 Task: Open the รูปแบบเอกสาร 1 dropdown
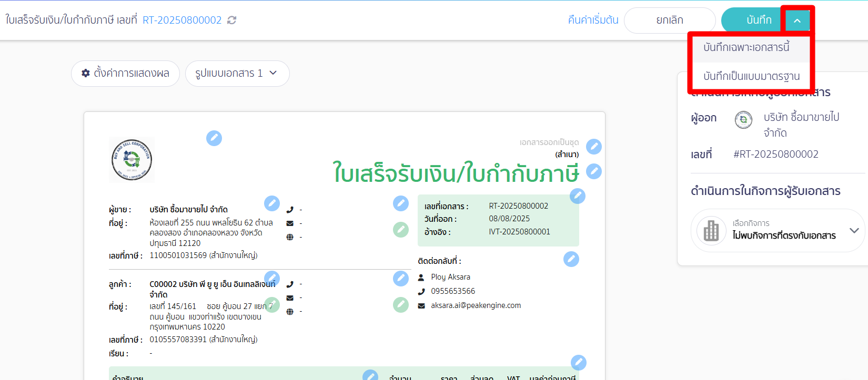[237, 74]
